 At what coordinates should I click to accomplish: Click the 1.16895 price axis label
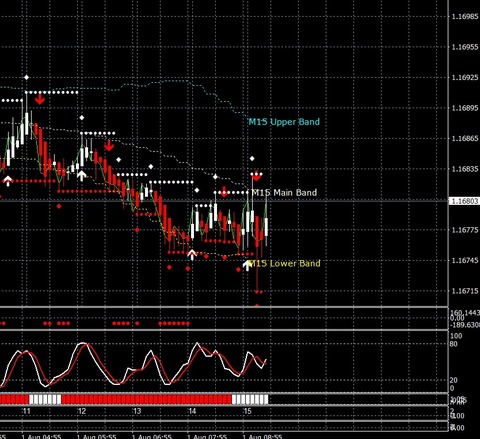click(465, 108)
